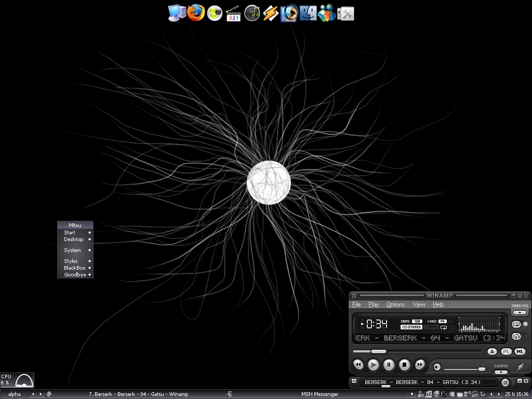The height and width of the screenshot is (399, 532).
Task: Open the Winamp Options menu
Action: click(395, 304)
